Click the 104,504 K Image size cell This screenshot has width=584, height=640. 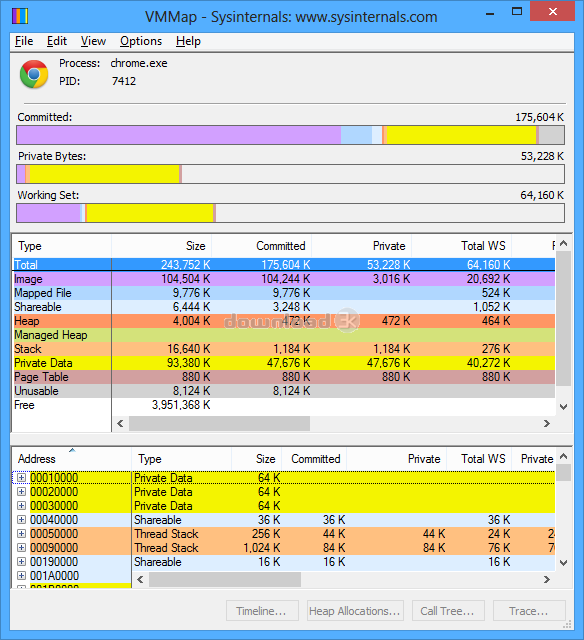[x=186, y=279]
